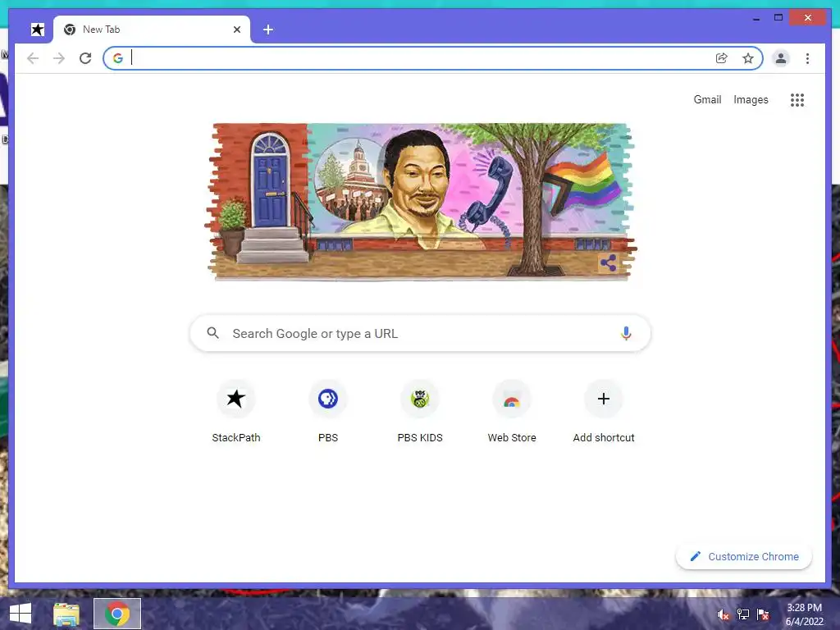
Task: Open the Web Store shortcut
Action: point(512,412)
